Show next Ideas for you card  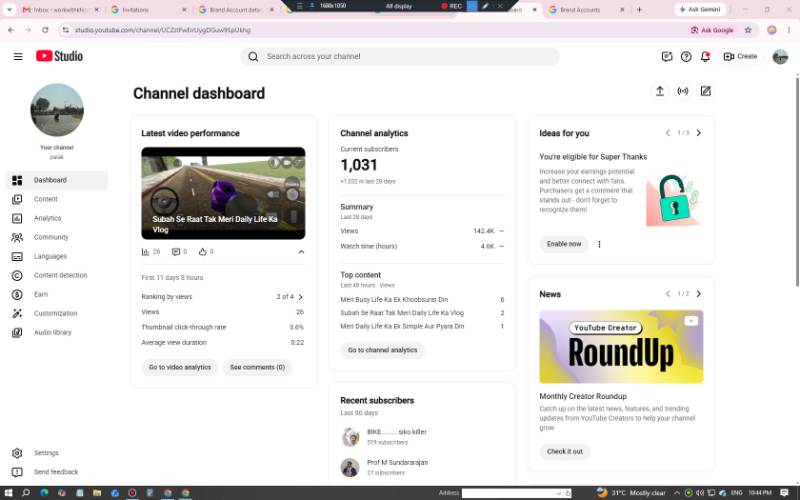point(699,133)
